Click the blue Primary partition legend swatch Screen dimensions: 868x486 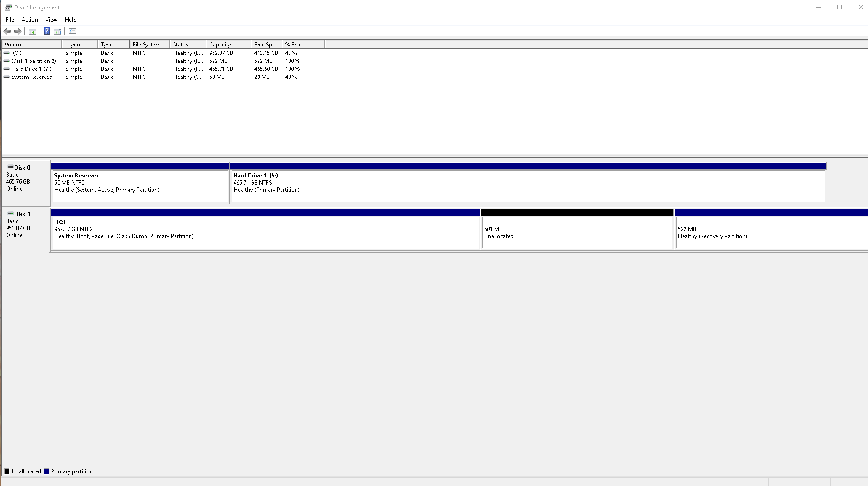46,471
